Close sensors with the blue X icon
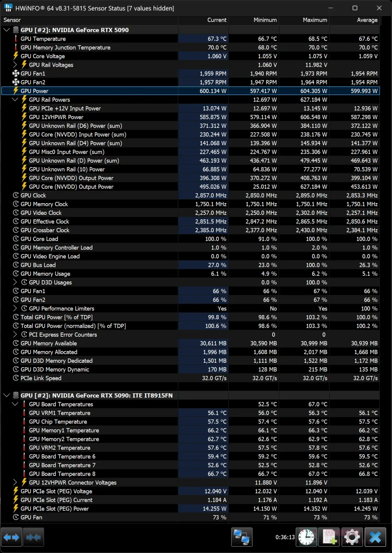 [x=375, y=537]
